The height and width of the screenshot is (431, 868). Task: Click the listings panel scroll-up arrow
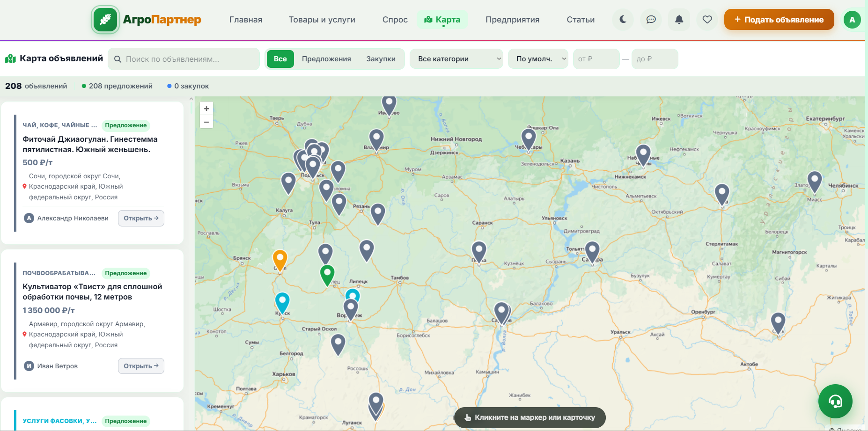pos(191,99)
